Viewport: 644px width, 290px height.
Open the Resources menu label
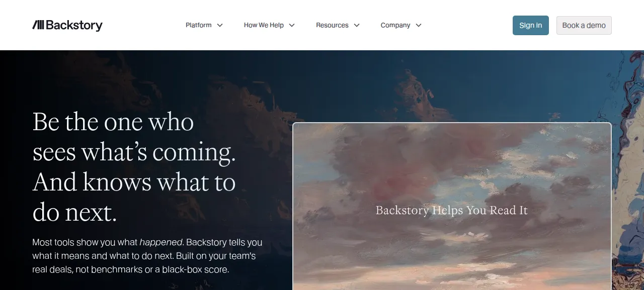[x=332, y=25]
